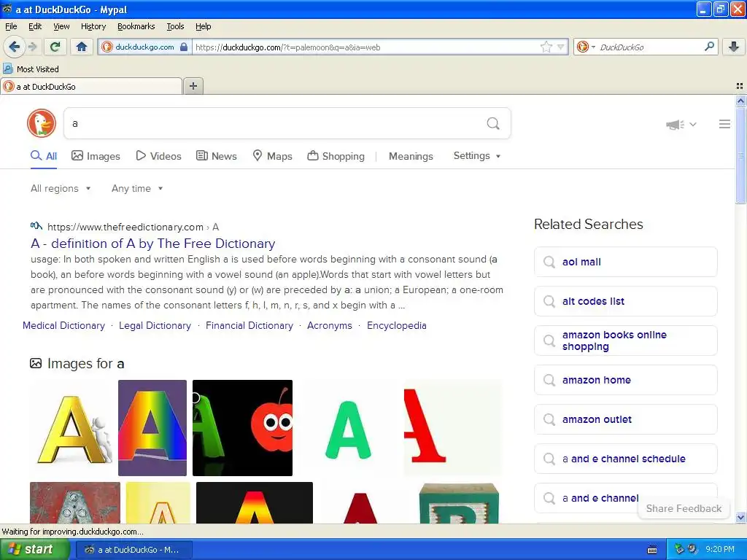Search related 'alt codes list'
Viewport: 747px width, 560px height.
point(625,301)
